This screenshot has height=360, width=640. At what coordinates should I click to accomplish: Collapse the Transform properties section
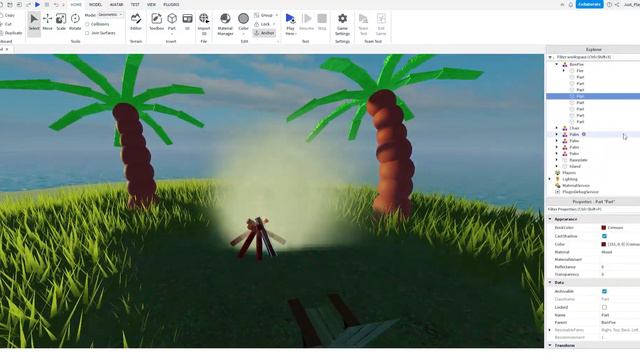coord(550,345)
